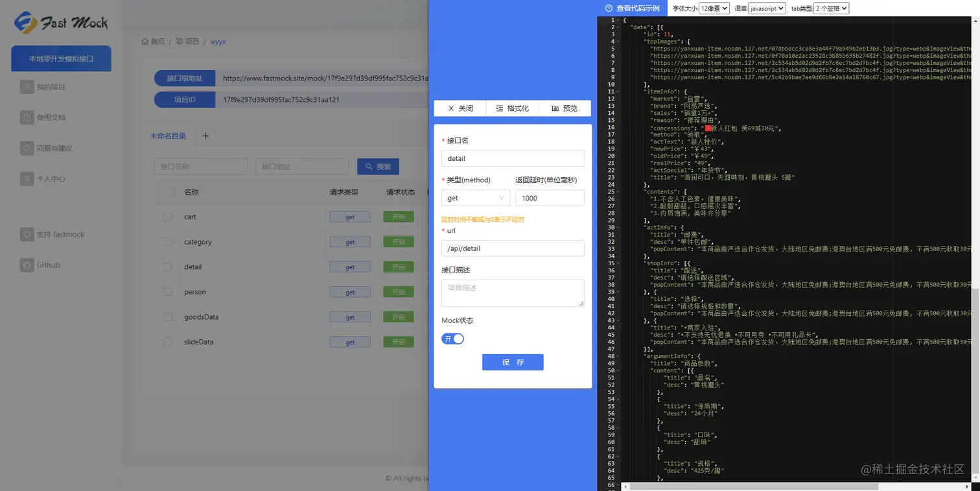Check the box for the category row
980x491 pixels.
point(167,242)
